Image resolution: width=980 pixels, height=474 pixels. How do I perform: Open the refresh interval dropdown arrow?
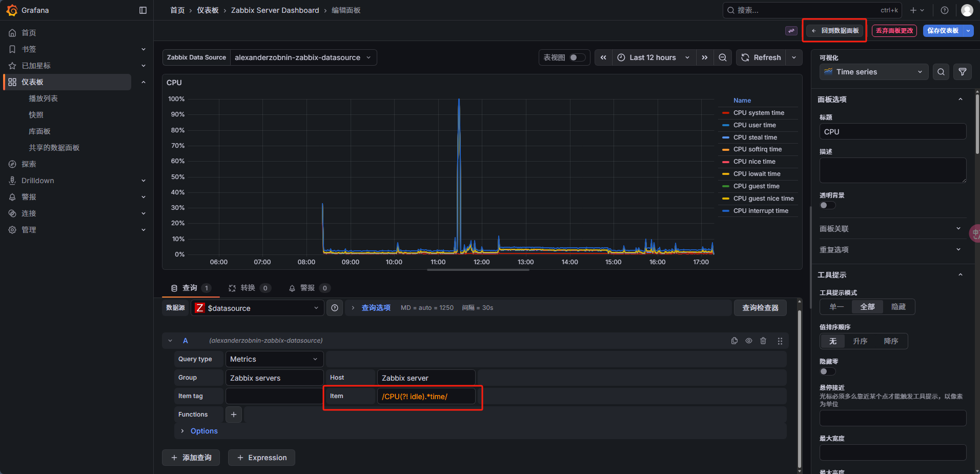point(794,57)
